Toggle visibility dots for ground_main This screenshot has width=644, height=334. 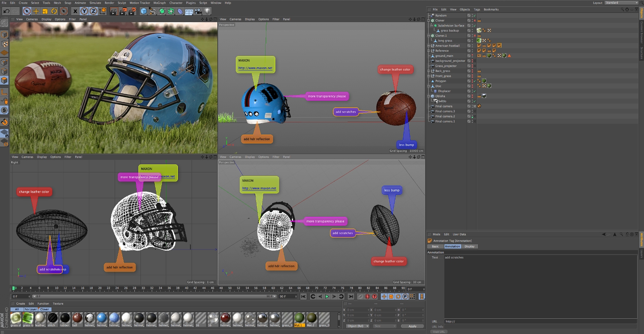472,56
